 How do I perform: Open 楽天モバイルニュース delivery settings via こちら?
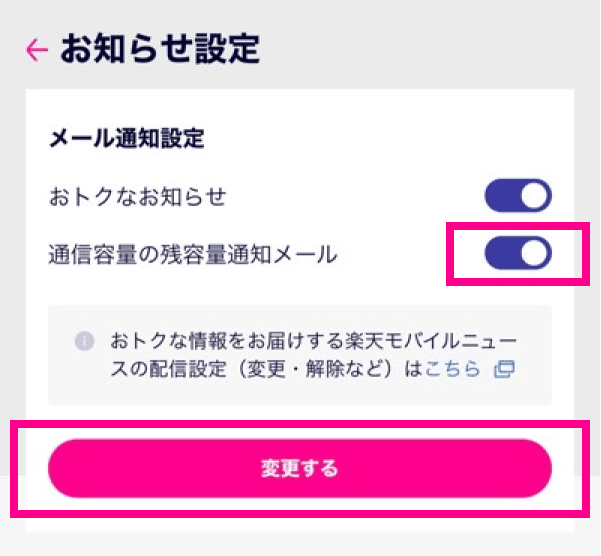tap(452, 369)
